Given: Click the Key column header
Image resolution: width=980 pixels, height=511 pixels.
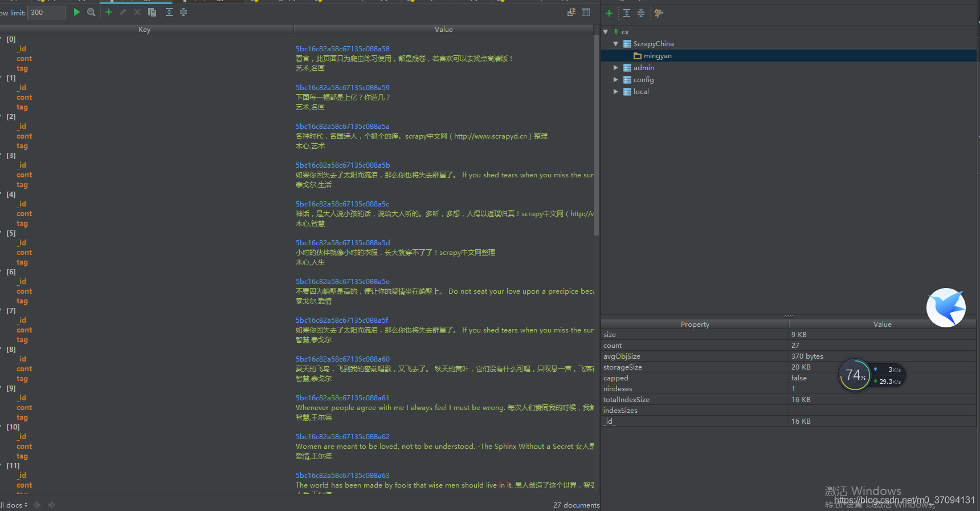Looking at the screenshot, I should point(145,30).
